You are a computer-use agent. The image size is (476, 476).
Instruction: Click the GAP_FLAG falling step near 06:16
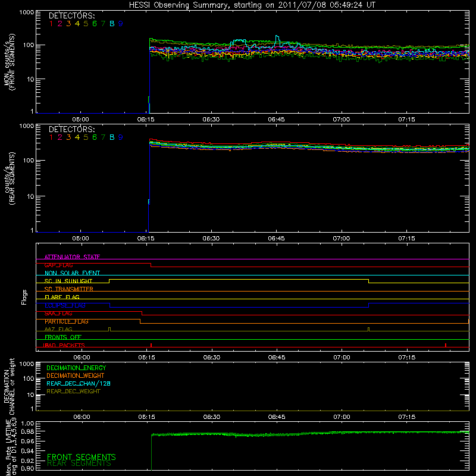(x=151, y=265)
